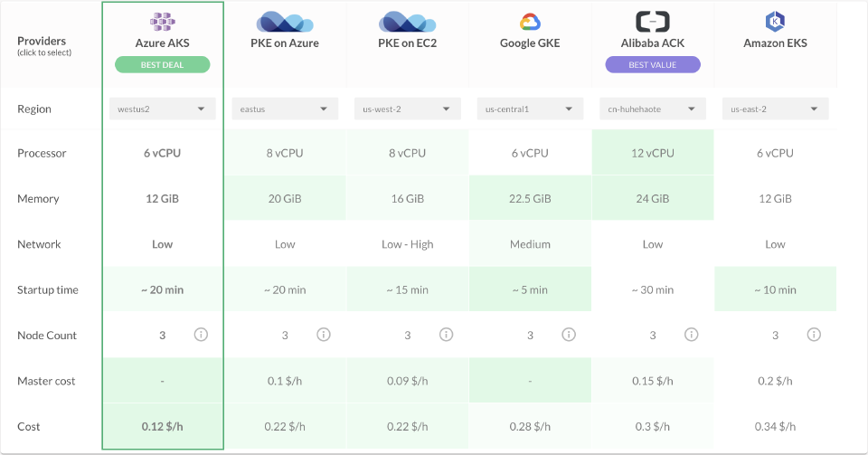Open the eastus region dropdown
Image resolution: width=868 pixels, height=455 pixels.
click(285, 109)
